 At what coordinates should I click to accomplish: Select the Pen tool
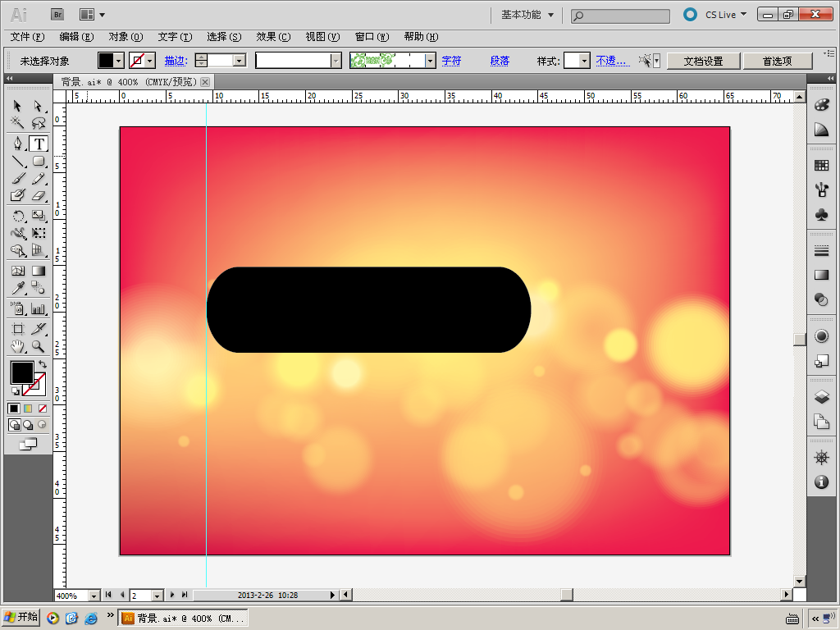[x=17, y=144]
